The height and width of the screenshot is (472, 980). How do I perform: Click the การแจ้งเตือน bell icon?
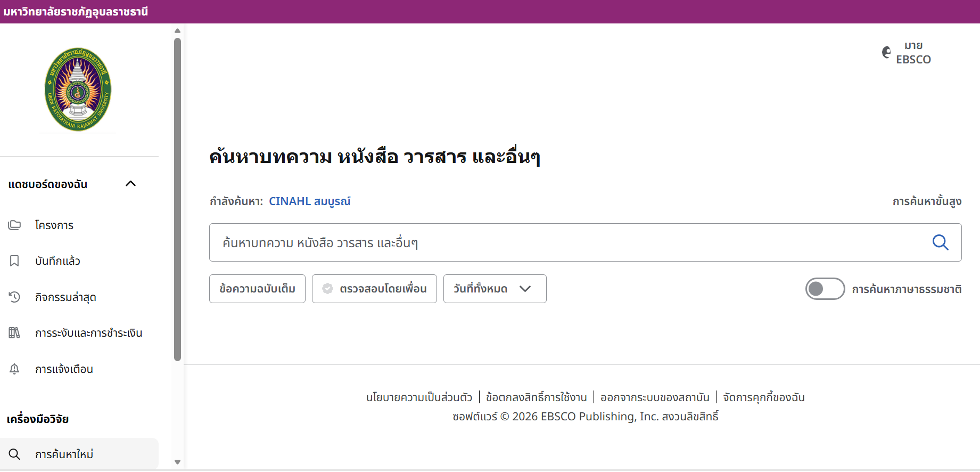[x=14, y=369]
